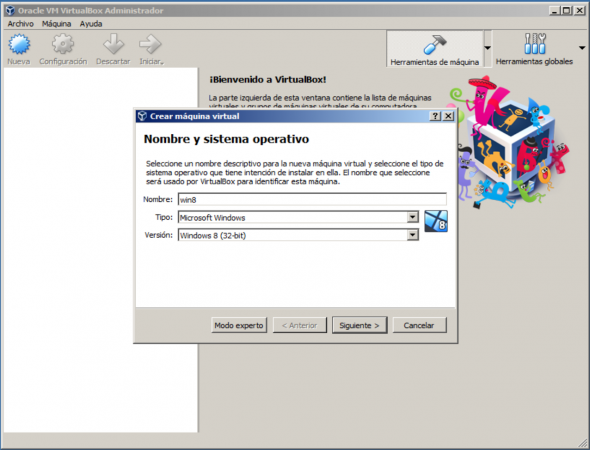The image size is (590, 450).
Task: Close the VirtualBox Administrador main window
Action: [579, 11]
